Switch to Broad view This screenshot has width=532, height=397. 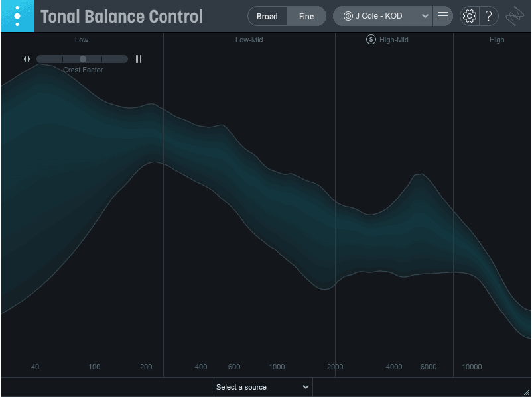click(x=267, y=16)
